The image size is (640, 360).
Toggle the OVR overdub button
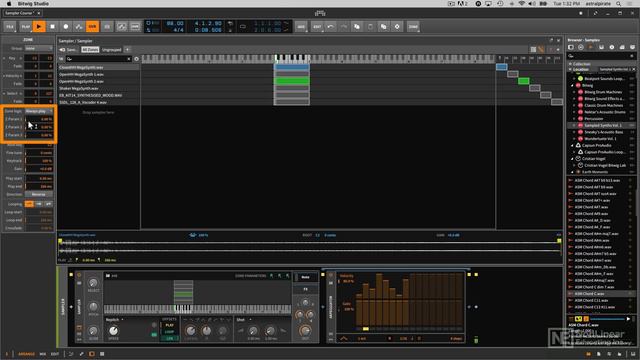(x=92, y=27)
